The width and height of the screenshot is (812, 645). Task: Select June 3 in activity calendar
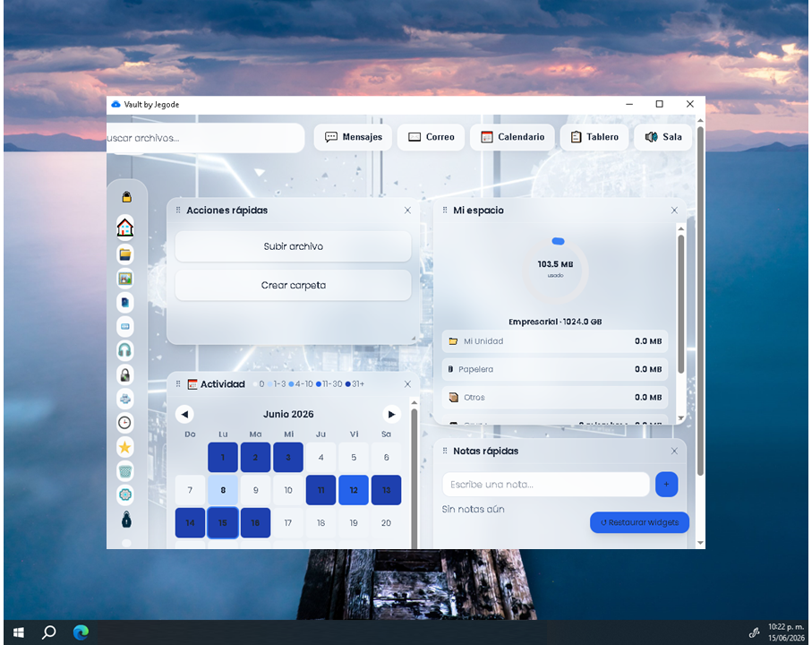pos(288,458)
